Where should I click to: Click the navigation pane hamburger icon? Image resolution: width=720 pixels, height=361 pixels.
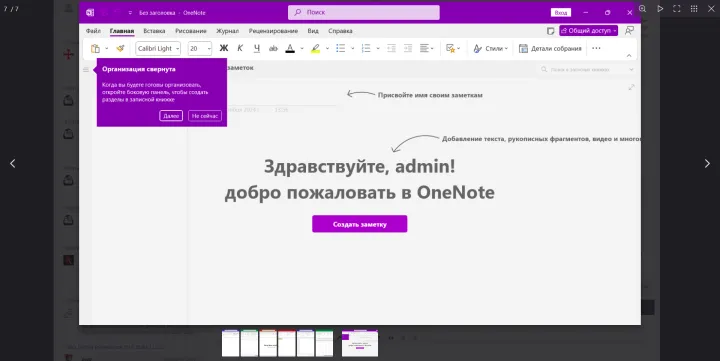pos(86,69)
